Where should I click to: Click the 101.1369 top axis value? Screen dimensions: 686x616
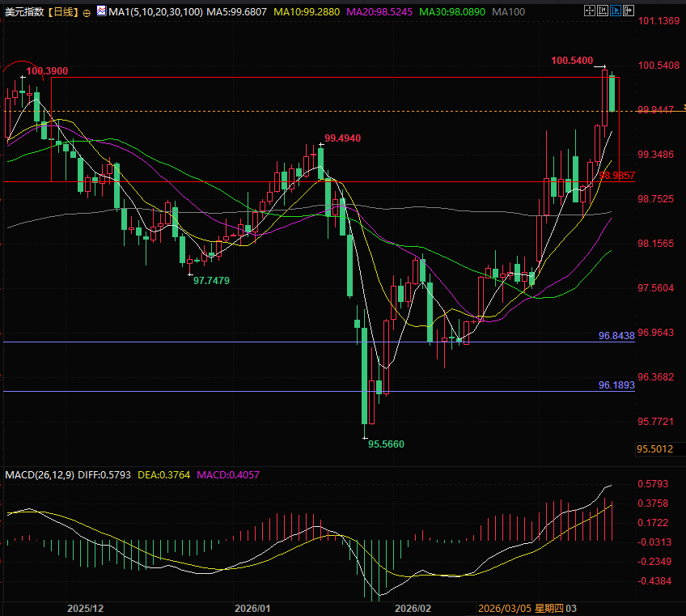pyautogui.click(x=658, y=20)
